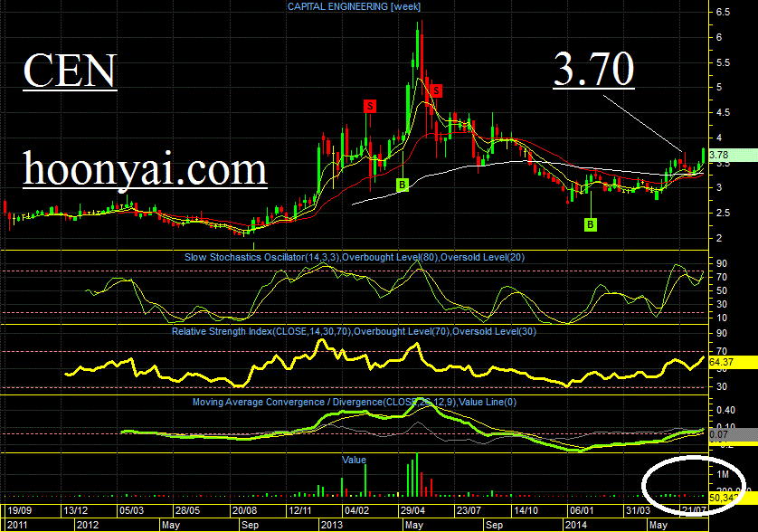This screenshot has height=532, width=758.
Task: Click the tallest green volume bar
Action: point(417,475)
